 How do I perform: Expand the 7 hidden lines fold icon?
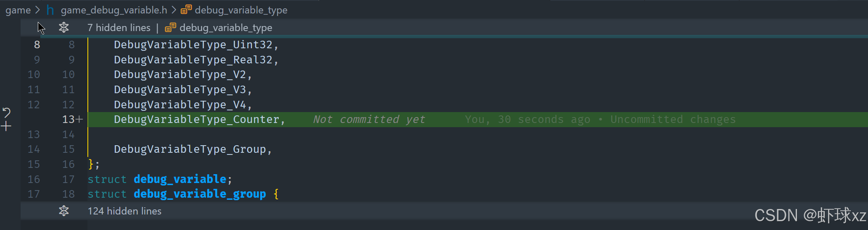[x=64, y=28]
